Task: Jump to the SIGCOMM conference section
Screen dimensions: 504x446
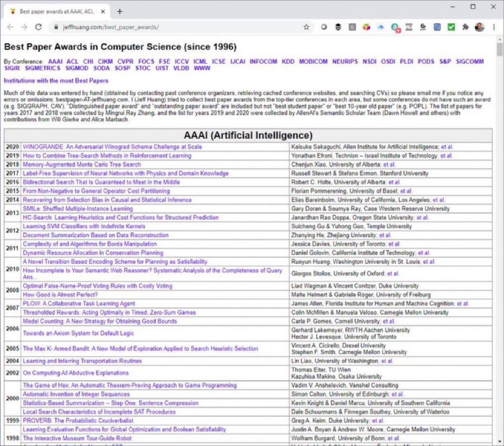Action: (x=470, y=61)
